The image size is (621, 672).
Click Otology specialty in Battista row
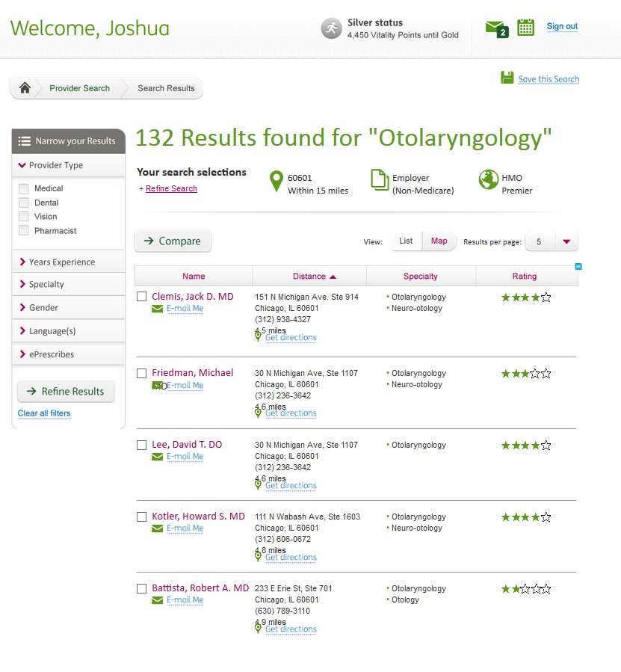point(405,600)
